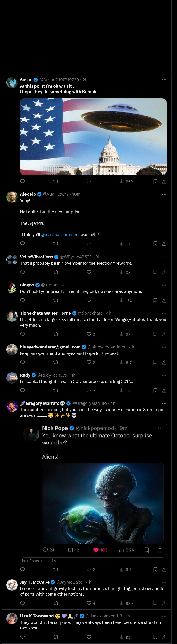Reply to Rudy's comment
This screenshot has height=644, width=177.
click(x=22, y=390)
